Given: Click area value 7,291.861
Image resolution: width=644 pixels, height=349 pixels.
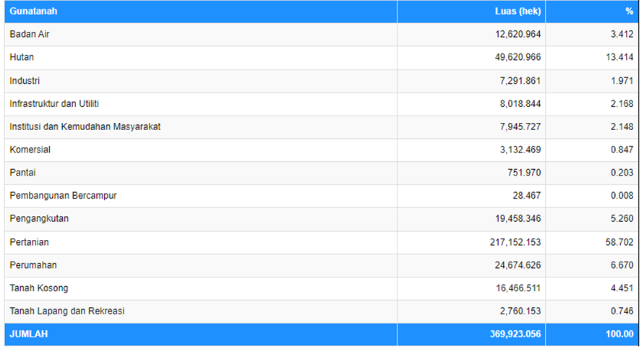Looking at the screenshot, I should point(520,80).
